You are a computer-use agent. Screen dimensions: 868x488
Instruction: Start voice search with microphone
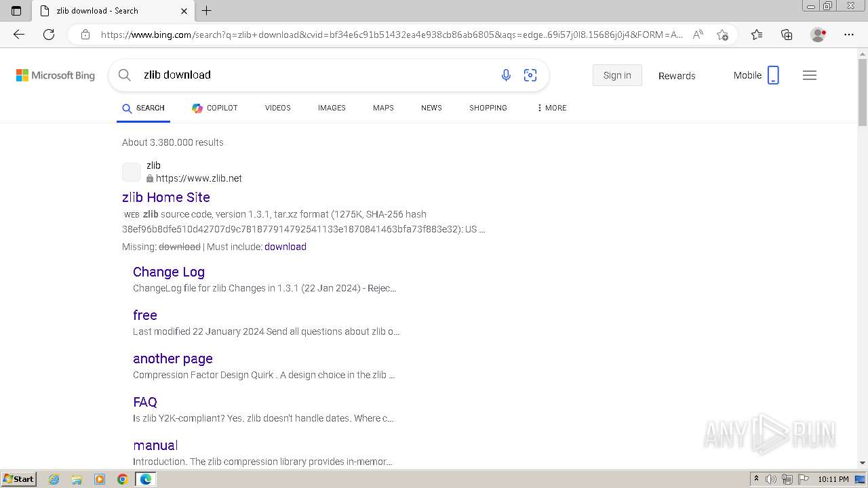click(x=506, y=75)
